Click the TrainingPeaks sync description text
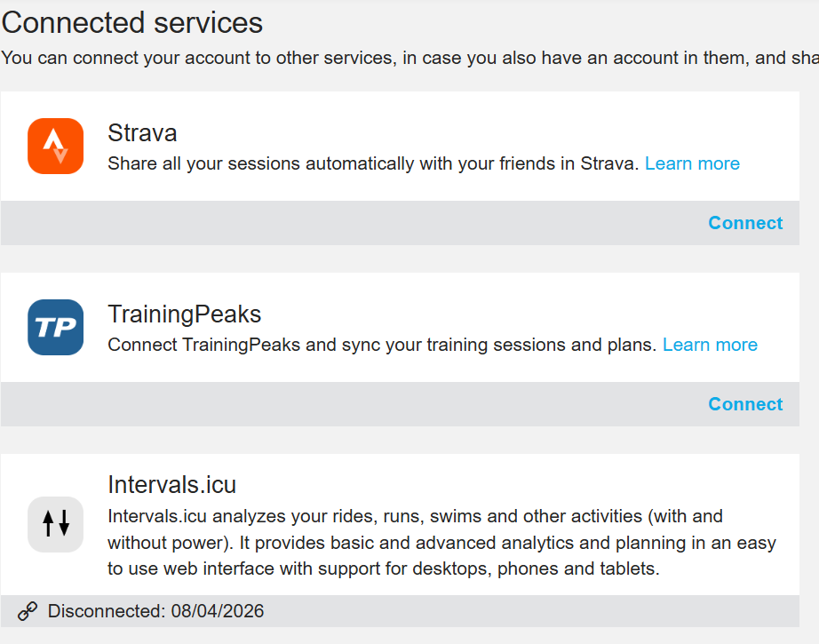 pos(382,345)
